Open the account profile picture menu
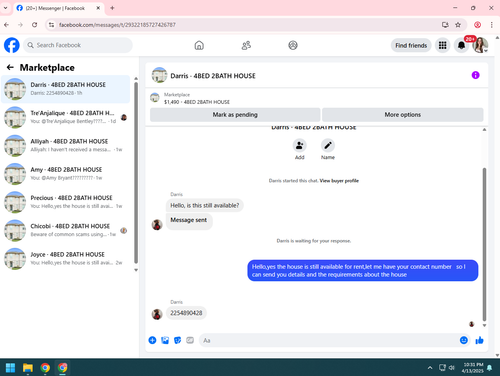 click(x=480, y=45)
